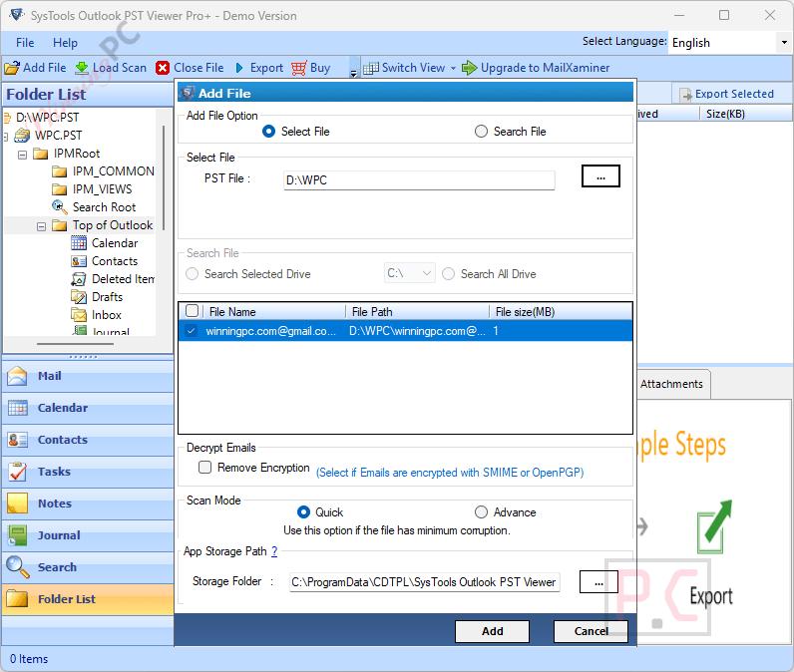Click the Search magnifier icon in navigation
This screenshot has width=794, height=672.
click(18, 567)
